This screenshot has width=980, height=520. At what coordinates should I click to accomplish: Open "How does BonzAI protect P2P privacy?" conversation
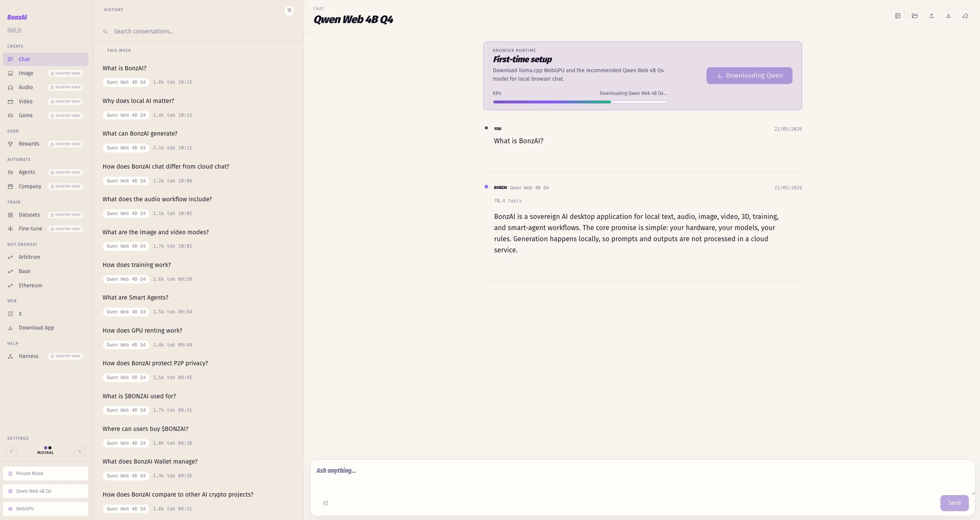click(x=198, y=370)
